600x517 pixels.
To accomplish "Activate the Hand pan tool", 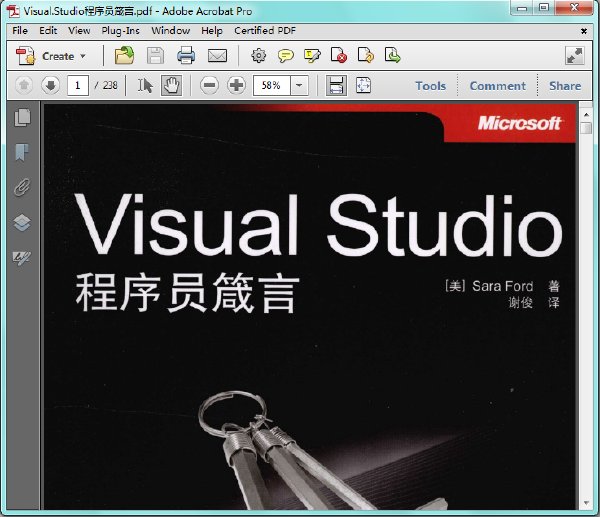I will pyautogui.click(x=171, y=85).
